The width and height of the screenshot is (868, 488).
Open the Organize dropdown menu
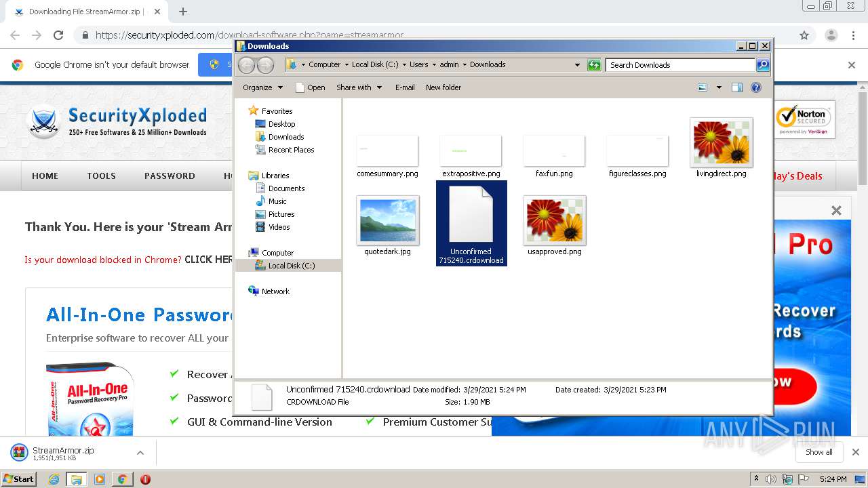262,87
